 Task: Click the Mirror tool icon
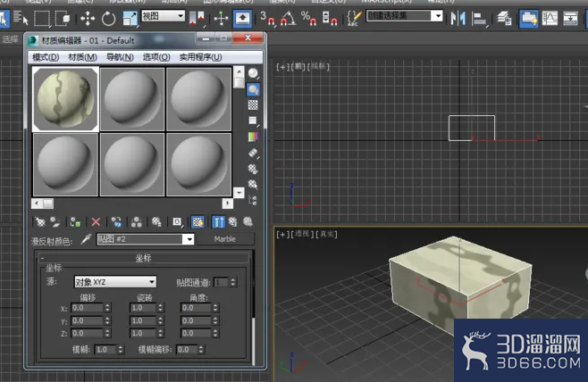point(458,18)
